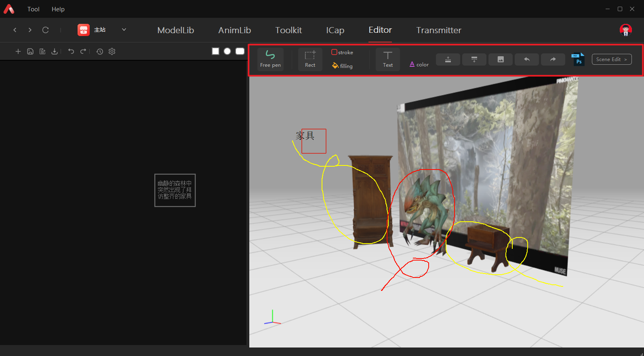Go forward with the right chevron
The width and height of the screenshot is (644, 356).
30,30
